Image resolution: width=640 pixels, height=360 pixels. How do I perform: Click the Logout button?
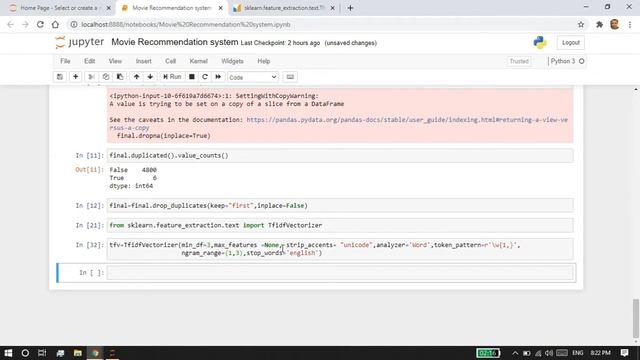pos(570,42)
